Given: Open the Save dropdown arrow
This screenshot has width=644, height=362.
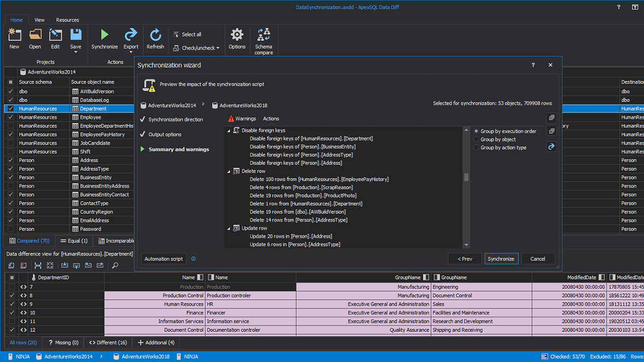Looking at the screenshot, I should [75, 52].
